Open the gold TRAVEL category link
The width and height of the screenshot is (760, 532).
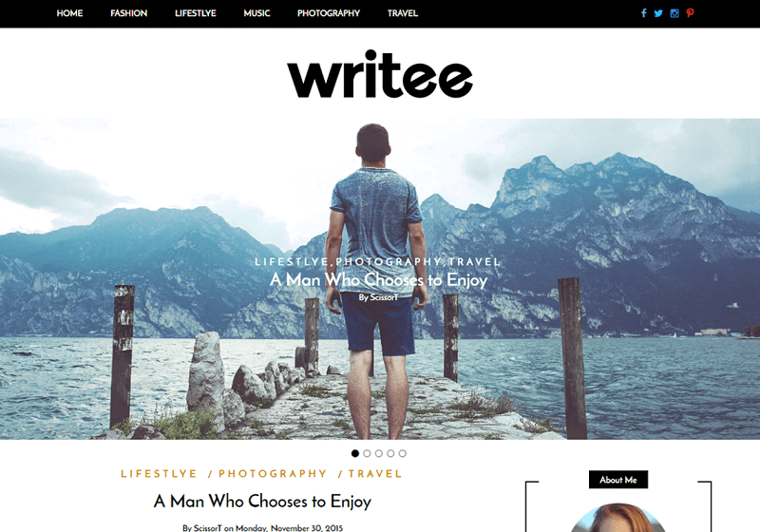pos(374,474)
